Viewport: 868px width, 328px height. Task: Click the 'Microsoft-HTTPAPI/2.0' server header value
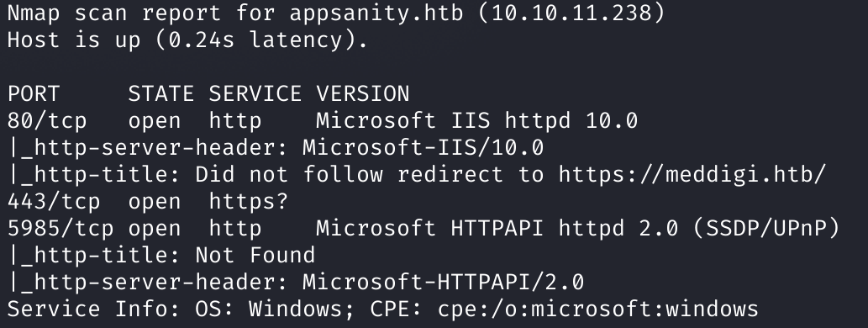click(x=444, y=282)
